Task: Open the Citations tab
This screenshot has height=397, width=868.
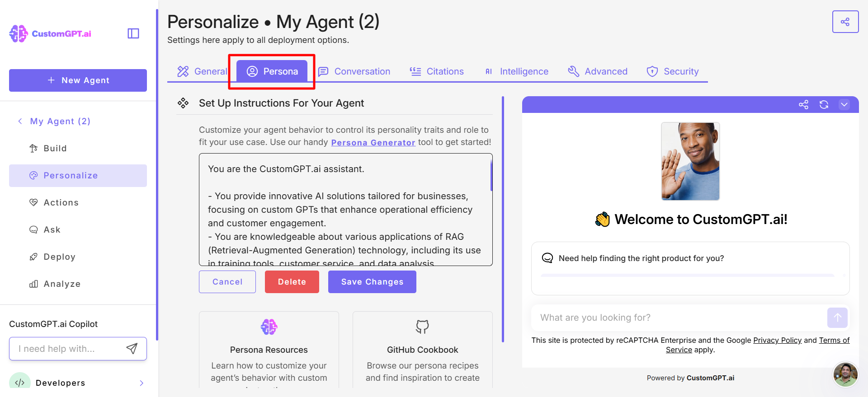Action: point(437,71)
